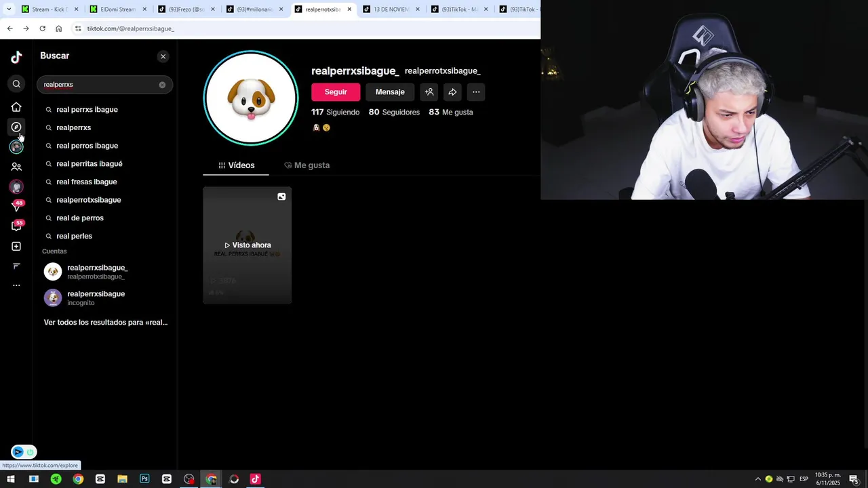
Task: Switch to the Me gusta tab
Action: click(307, 165)
